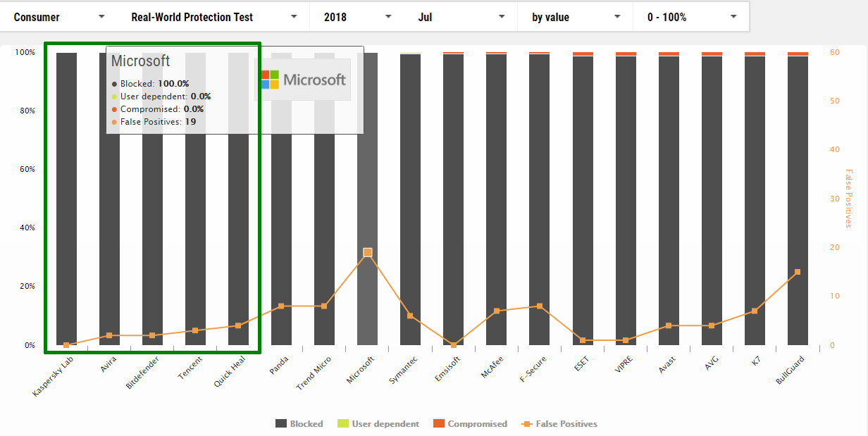868x436 pixels.
Task: Click the Emsisoft blocked bar
Action: pos(454,199)
